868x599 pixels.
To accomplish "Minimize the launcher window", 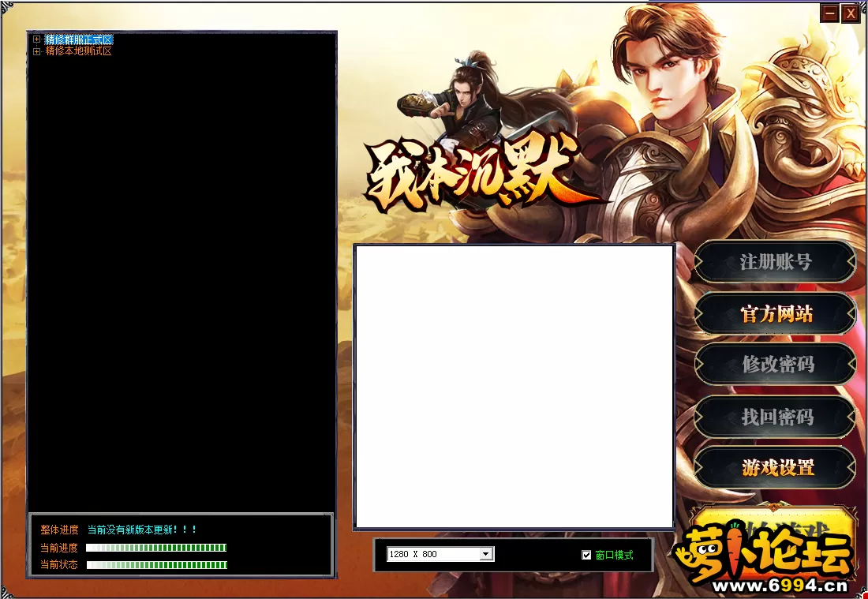I will click(829, 13).
